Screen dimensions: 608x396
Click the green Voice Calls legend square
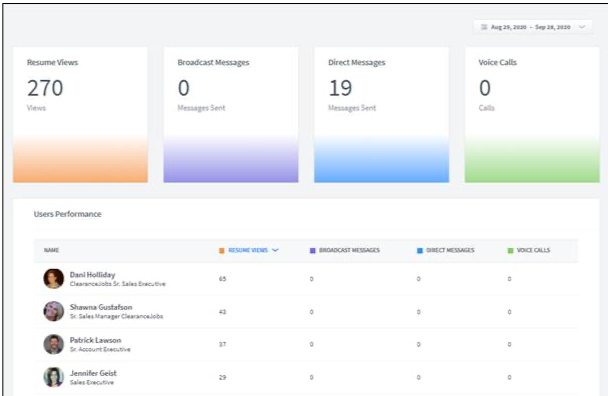[510, 251]
